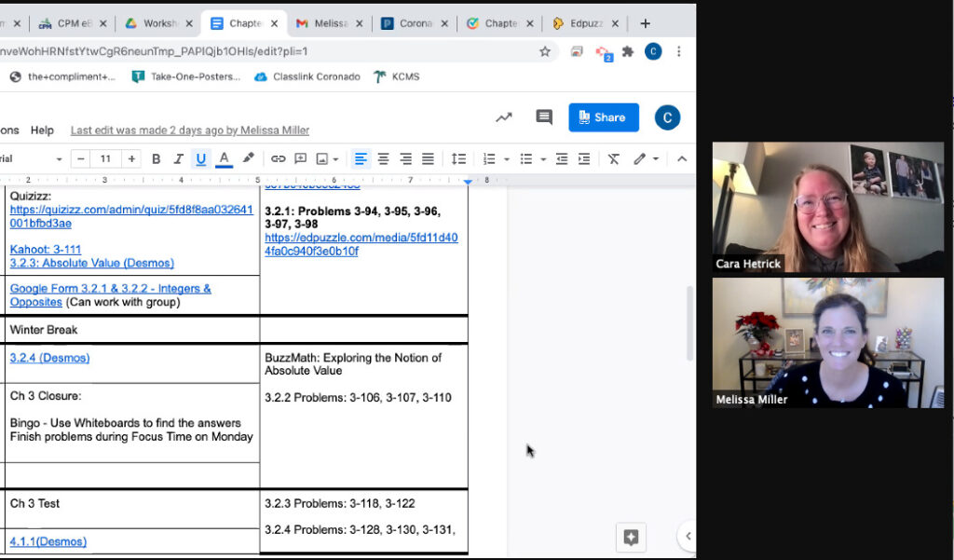
Task: Open the text color picker
Action: (x=224, y=159)
